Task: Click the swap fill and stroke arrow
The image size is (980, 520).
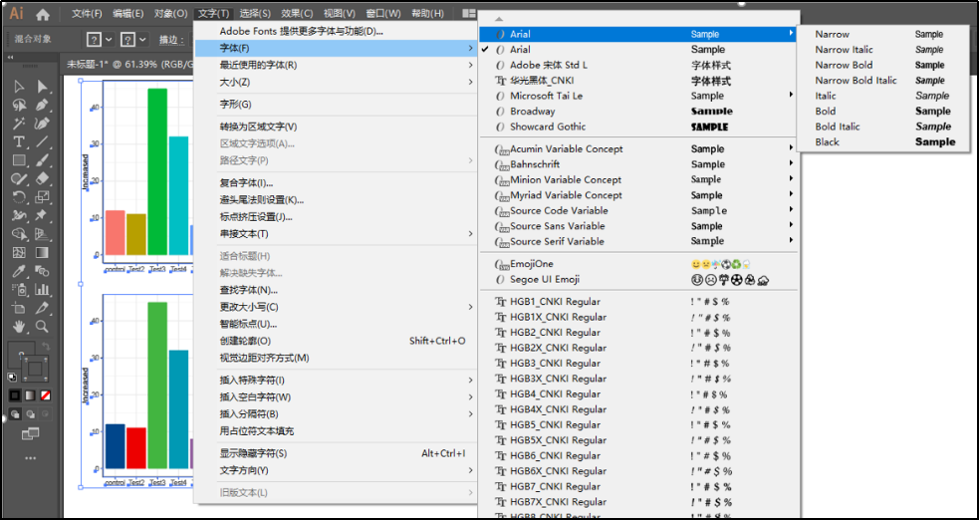Action: [x=46, y=347]
